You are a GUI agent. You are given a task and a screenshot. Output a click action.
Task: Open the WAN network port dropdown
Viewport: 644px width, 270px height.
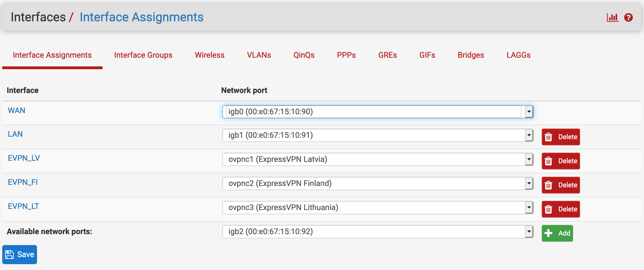(x=529, y=111)
